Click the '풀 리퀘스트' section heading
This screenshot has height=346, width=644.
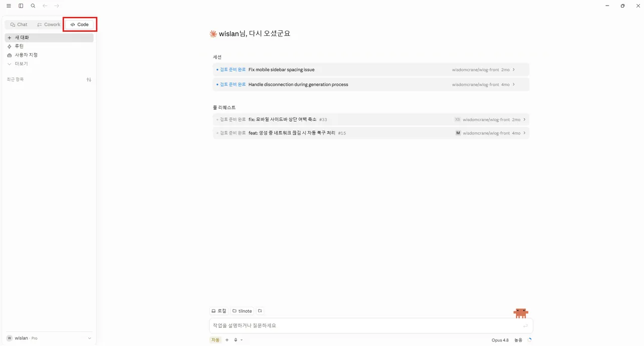[x=224, y=107]
